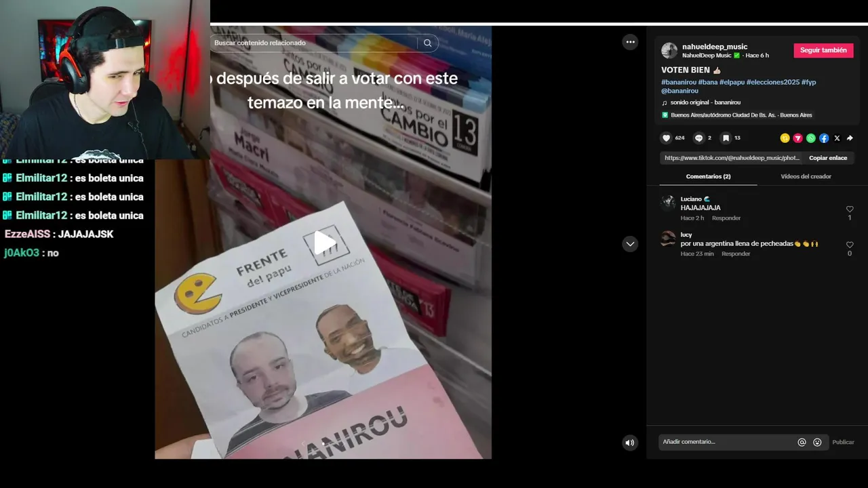Like Luciano's comment with heart
868x488 pixels.
point(850,209)
